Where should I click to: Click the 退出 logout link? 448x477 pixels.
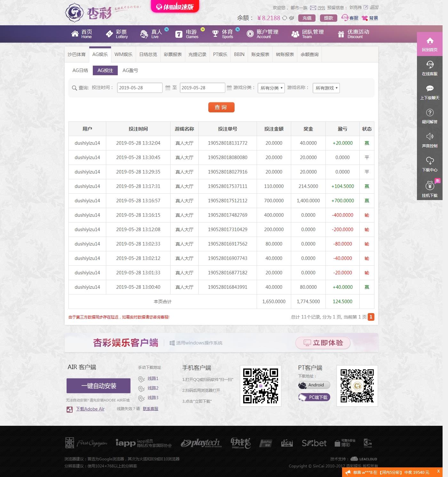(x=374, y=7)
